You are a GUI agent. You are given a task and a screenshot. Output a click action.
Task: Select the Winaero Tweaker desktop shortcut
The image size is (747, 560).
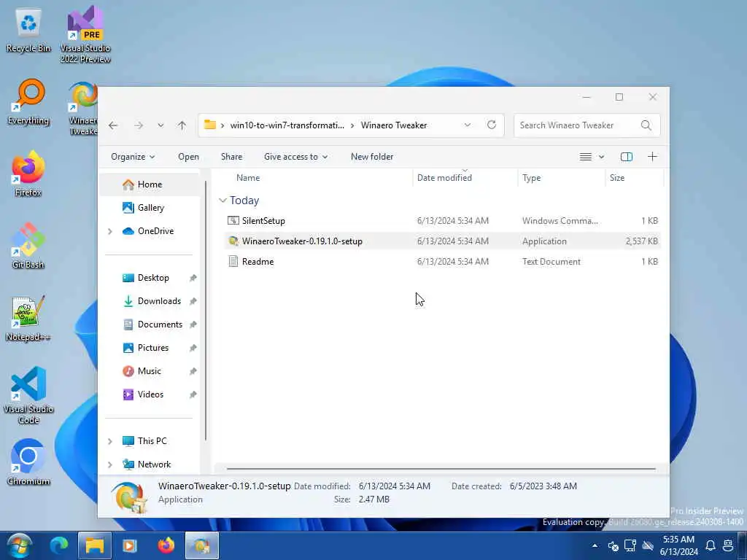83,109
